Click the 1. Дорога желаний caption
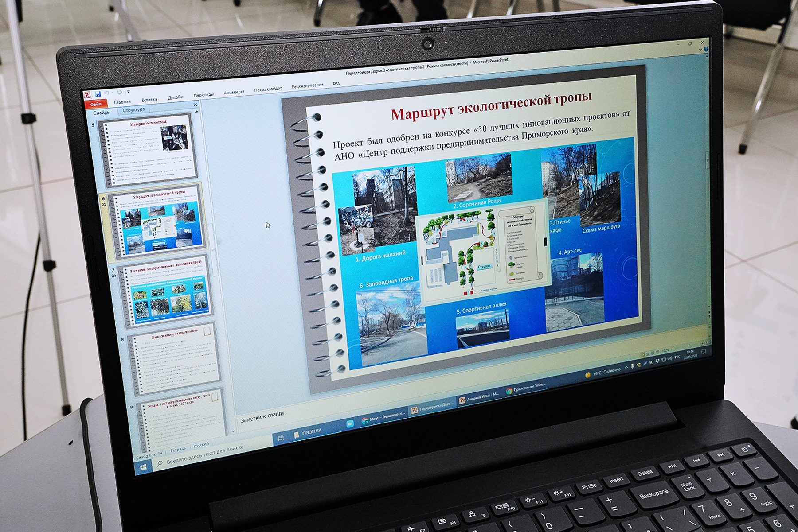Screen dimensions: 798x532 (x=380, y=256)
